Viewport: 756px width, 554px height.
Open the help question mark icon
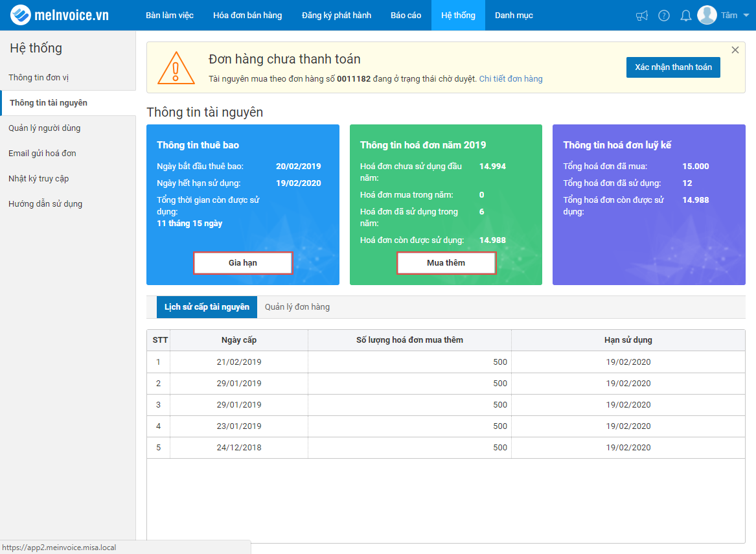[x=664, y=16]
